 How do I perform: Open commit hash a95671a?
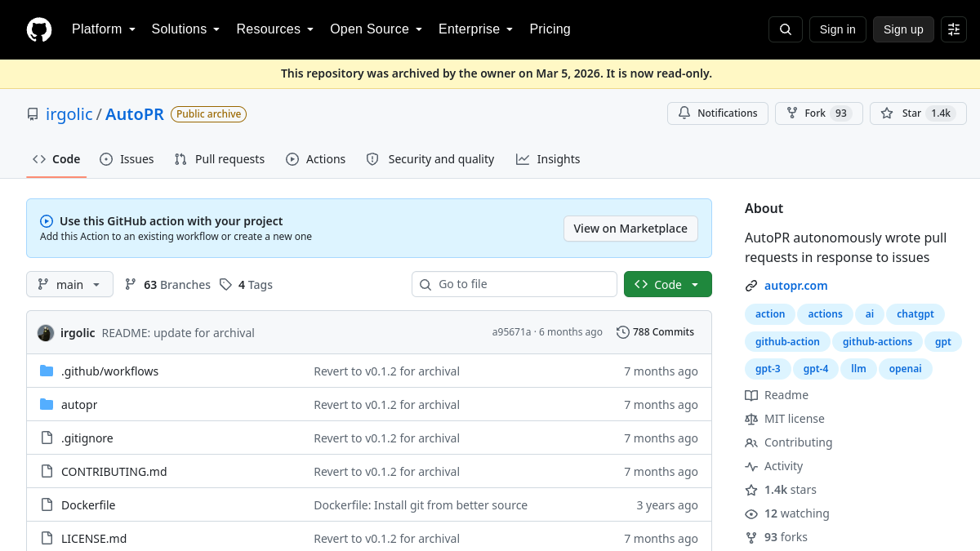(x=511, y=332)
